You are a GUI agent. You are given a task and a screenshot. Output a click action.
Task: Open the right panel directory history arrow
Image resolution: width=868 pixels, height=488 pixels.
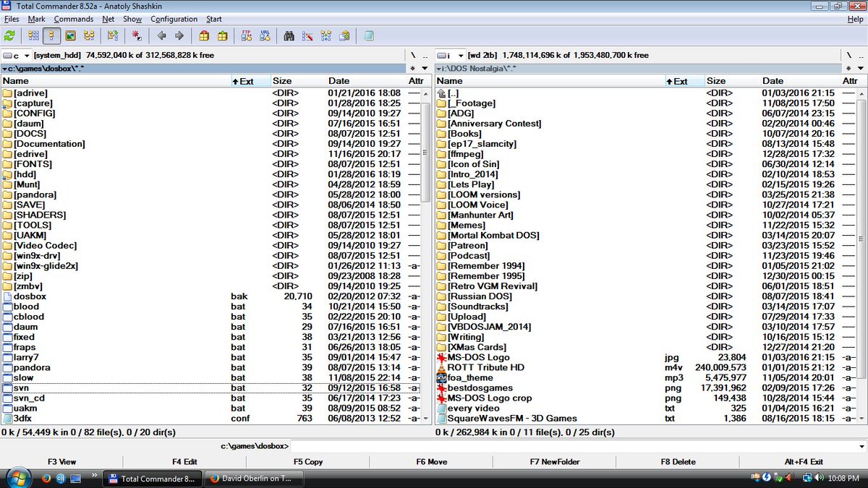(x=861, y=68)
